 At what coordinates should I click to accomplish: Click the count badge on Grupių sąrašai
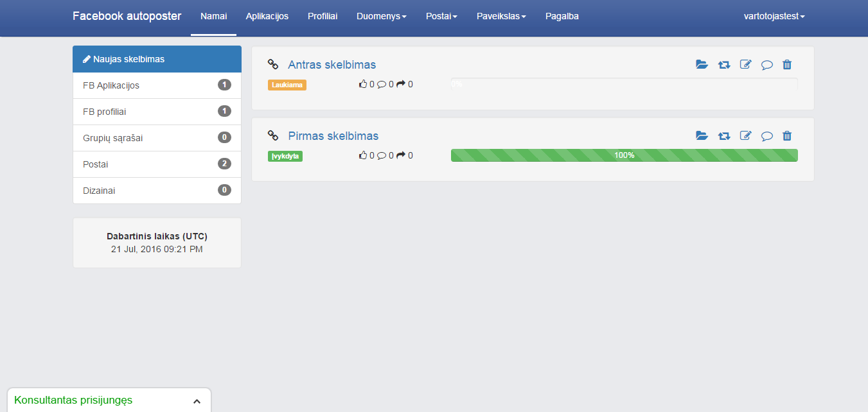(x=224, y=137)
